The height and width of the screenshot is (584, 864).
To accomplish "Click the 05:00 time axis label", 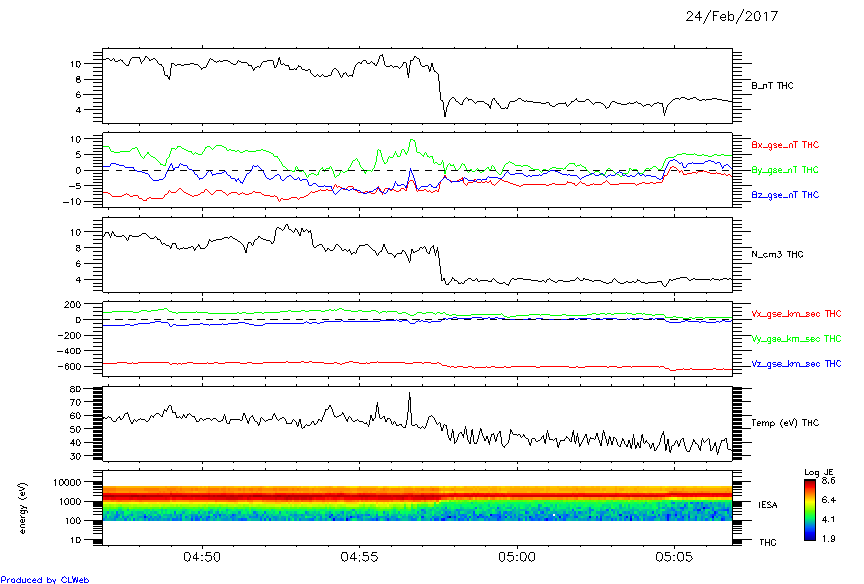I will point(516,558).
